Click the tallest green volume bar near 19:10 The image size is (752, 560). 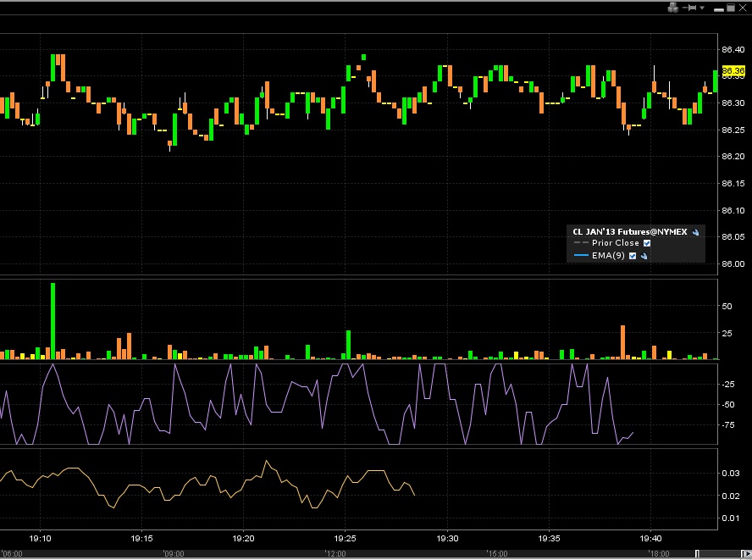click(53, 321)
